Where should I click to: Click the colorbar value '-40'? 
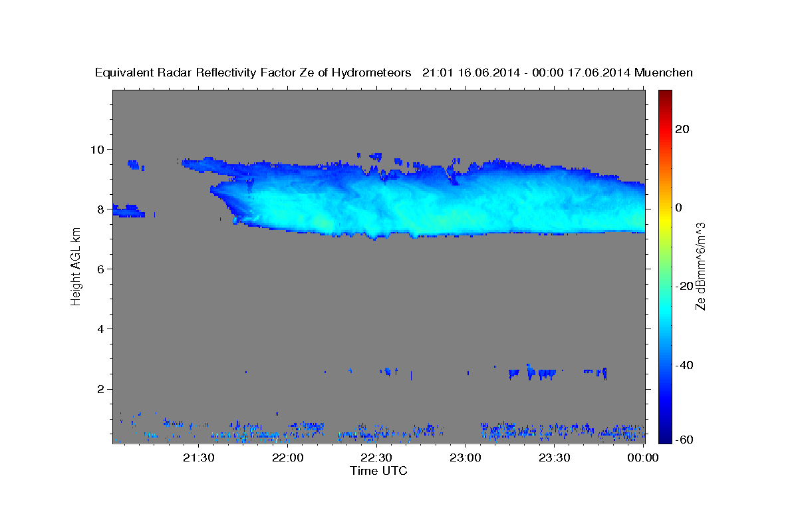686,364
